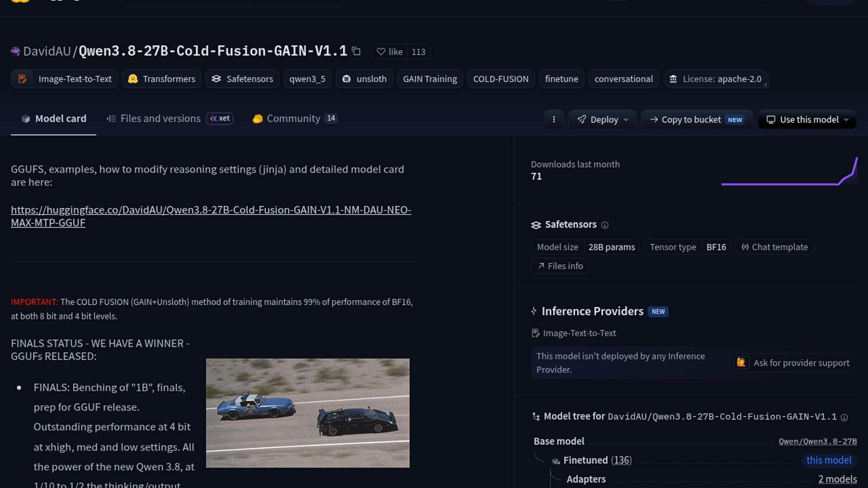Open Files info link
The width and height of the screenshot is (868, 488).
pyautogui.click(x=560, y=266)
